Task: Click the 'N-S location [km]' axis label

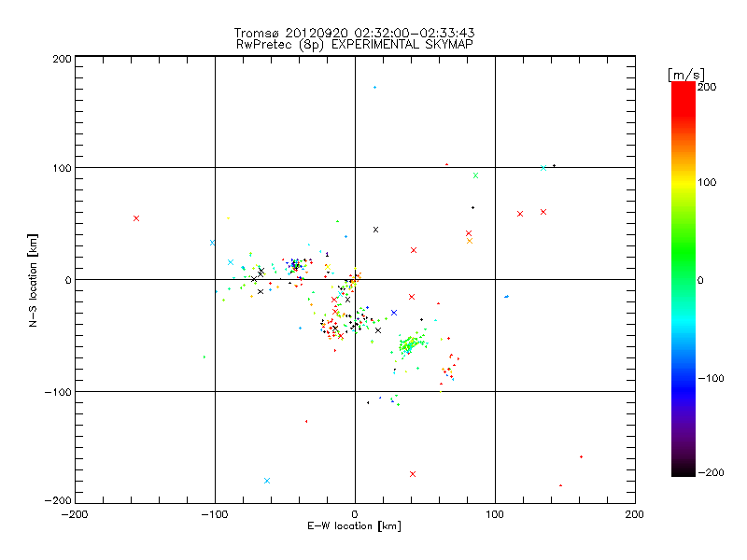Action: pyautogui.click(x=33, y=280)
